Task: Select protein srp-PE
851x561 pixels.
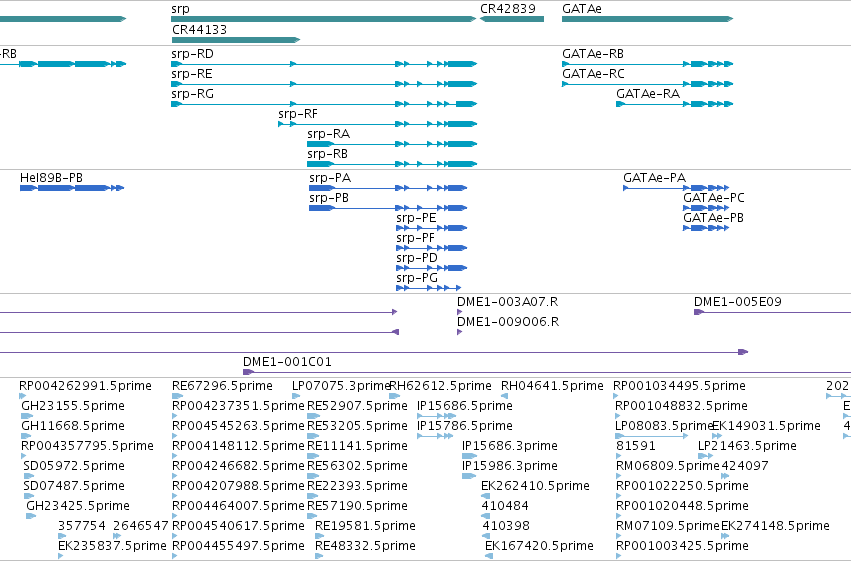Action: (431, 228)
